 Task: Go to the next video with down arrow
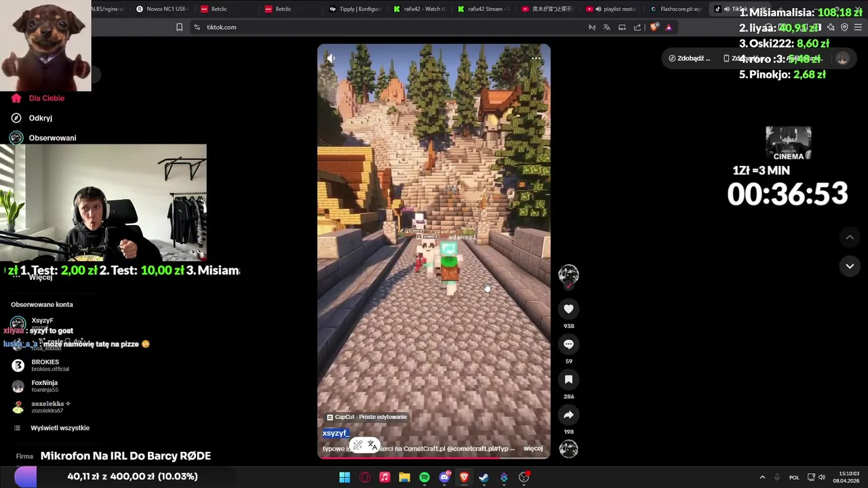click(850, 266)
